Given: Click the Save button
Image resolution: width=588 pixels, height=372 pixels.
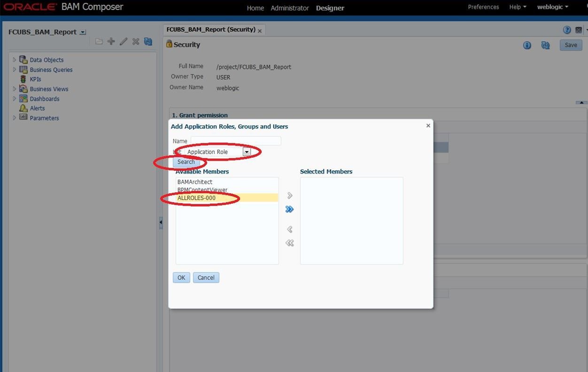Looking at the screenshot, I should pos(571,45).
